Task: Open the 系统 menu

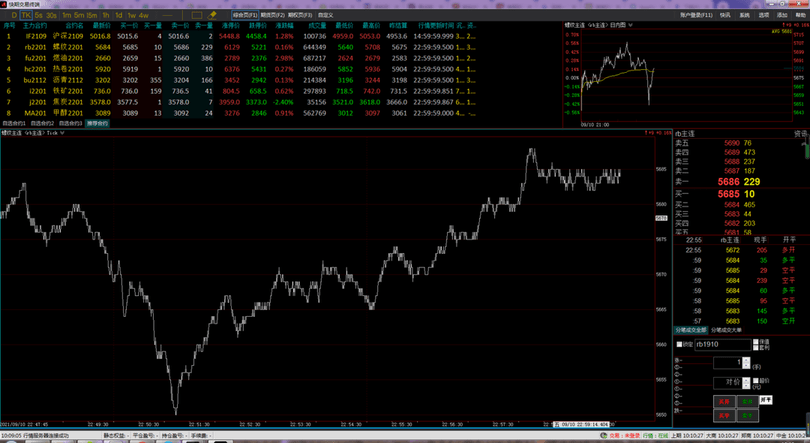Action: pos(744,15)
